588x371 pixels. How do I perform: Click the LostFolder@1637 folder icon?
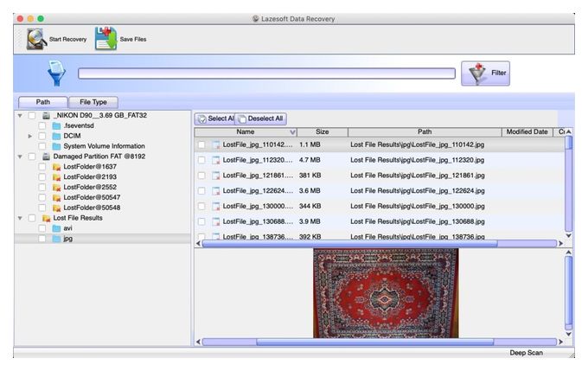pyautogui.click(x=56, y=167)
